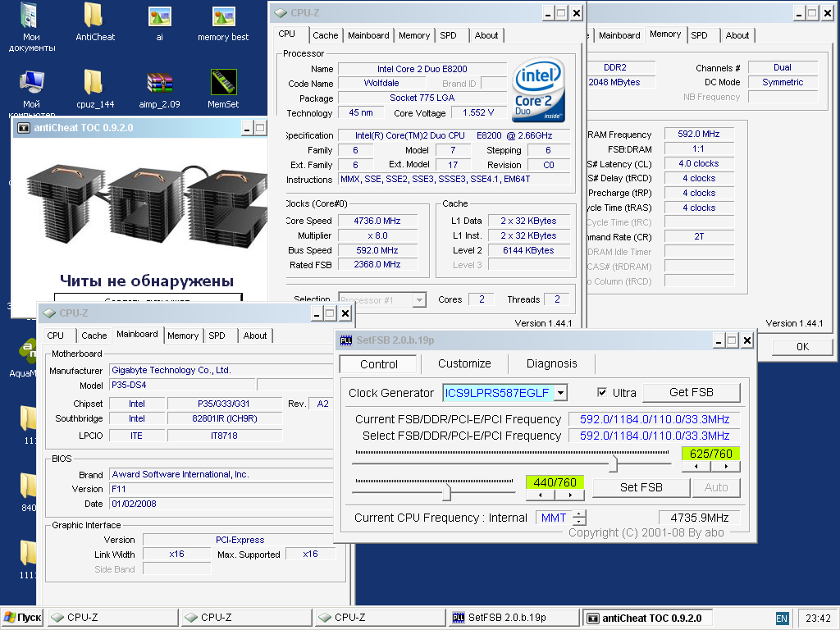Viewport: 840px width, 630px height.
Task: Click the Auto button in SetFSB
Action: (715, 487)
